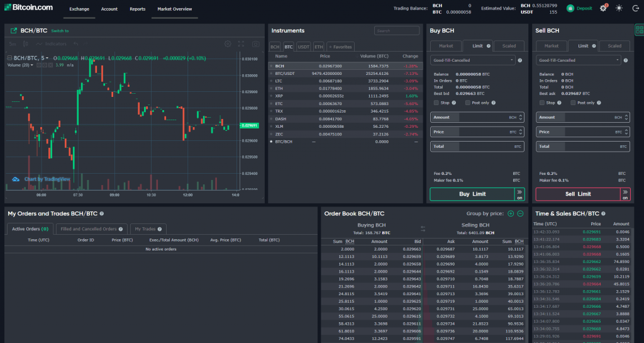Toggle light theme with the sun icon
This screenshot has height=343, width=644.
click(619, 8)
